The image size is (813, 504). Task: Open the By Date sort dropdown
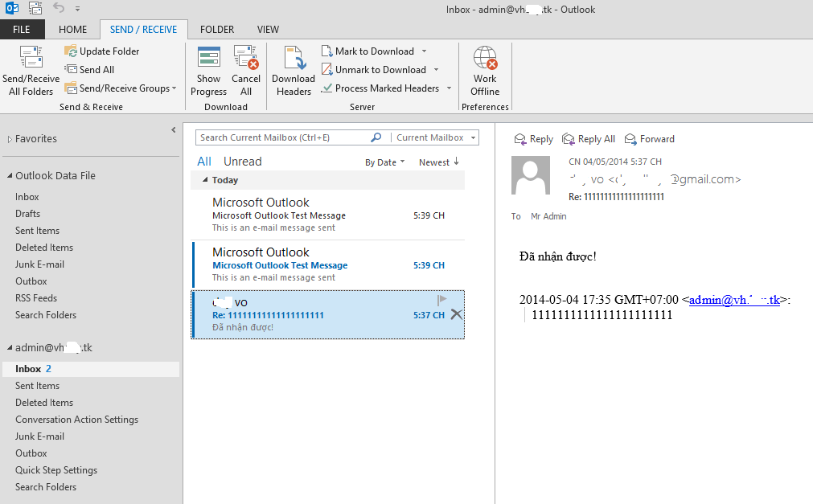coord(384,162)
